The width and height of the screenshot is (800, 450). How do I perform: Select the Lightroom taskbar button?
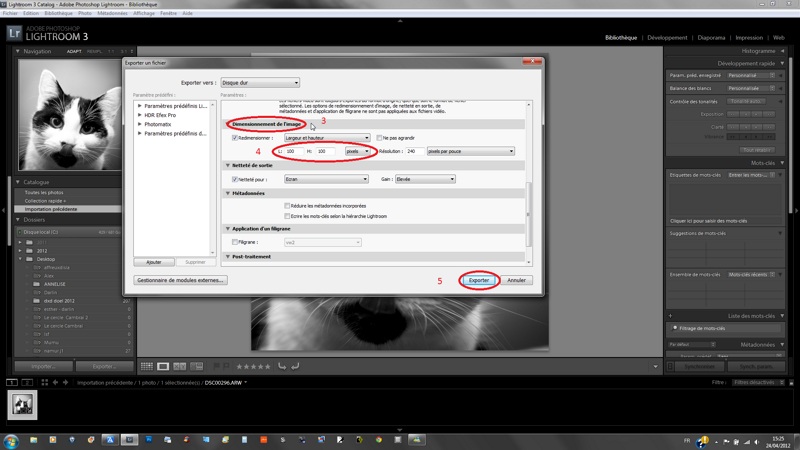129,440
